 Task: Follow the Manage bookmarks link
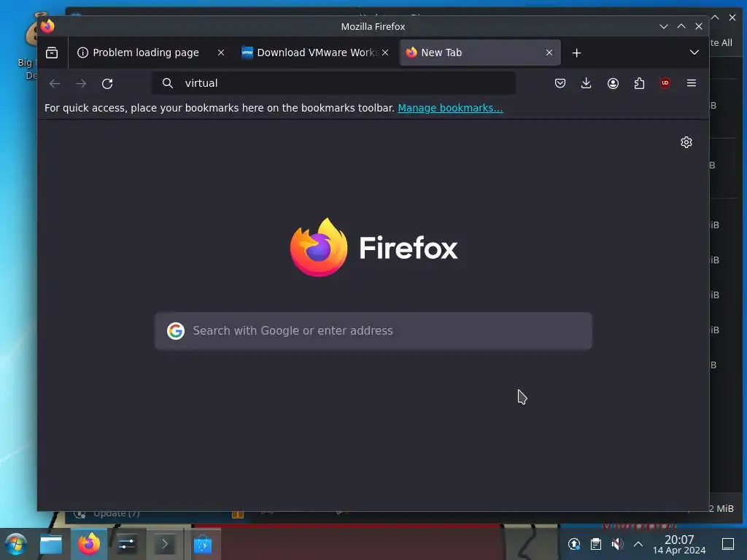pyautogui.click(x=450, y=108)
